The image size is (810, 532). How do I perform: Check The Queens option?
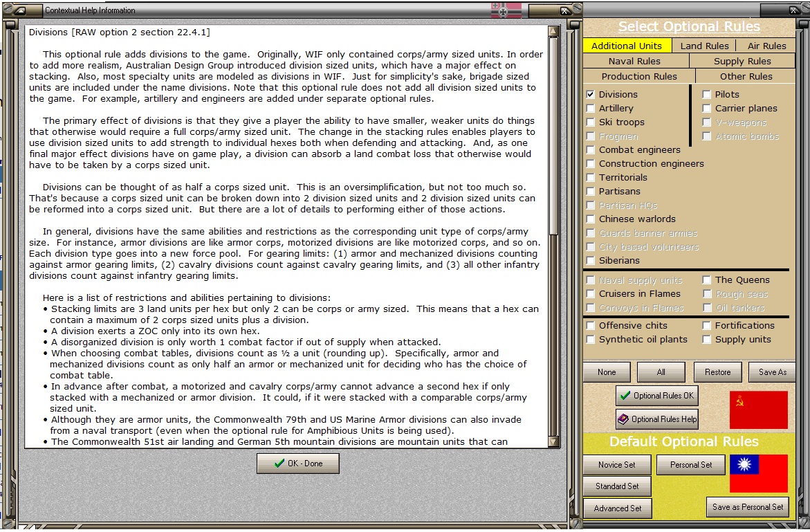tap(707, 280)
